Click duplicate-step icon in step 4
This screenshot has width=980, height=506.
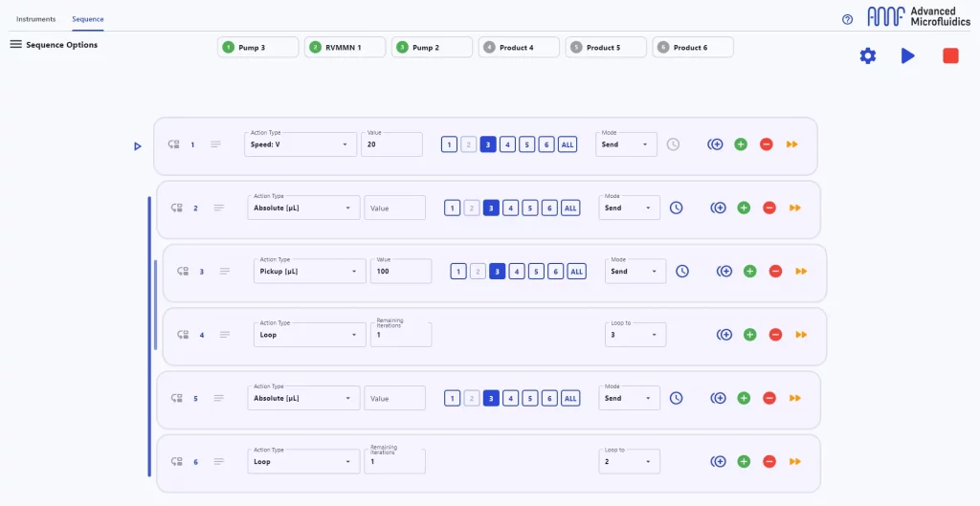(x=724, y=335)
